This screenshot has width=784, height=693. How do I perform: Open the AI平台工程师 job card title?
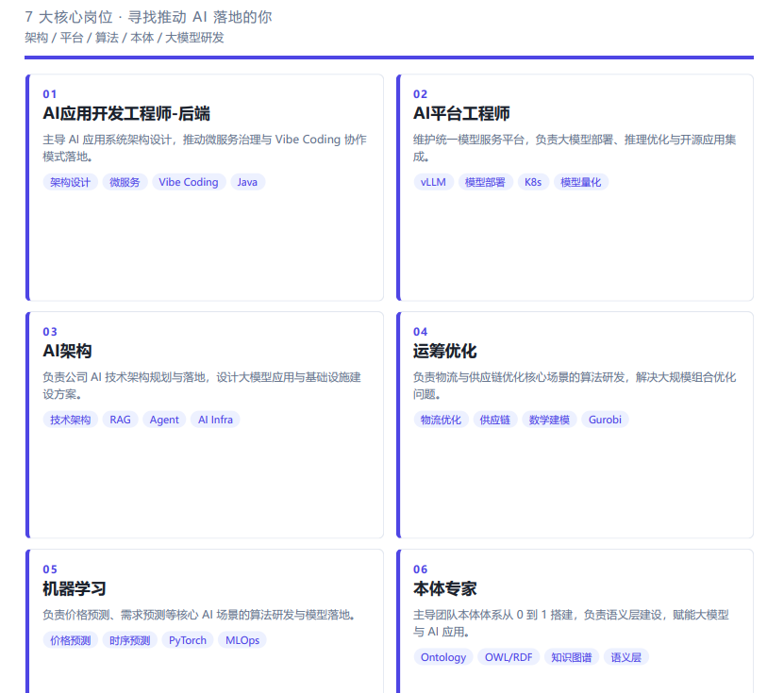[x=461, y=113]
